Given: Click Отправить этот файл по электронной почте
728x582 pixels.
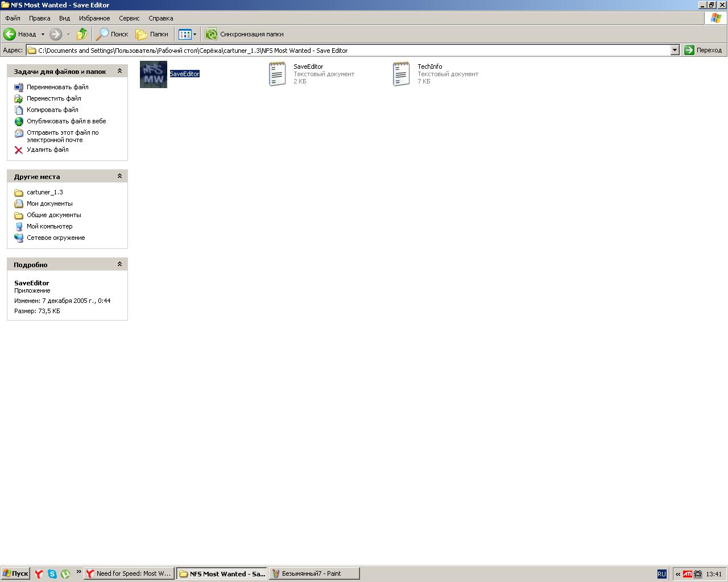Looking at the screenshot, I should (63, 136).
